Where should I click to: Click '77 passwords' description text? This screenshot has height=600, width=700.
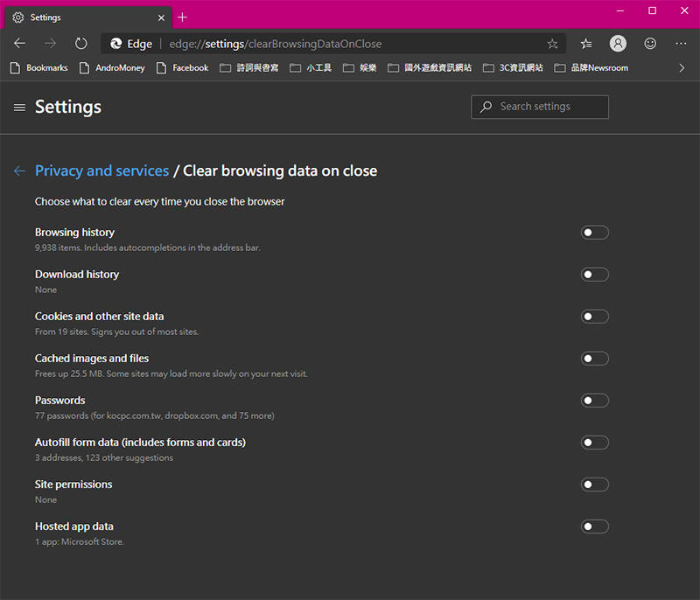coord(155,415)
